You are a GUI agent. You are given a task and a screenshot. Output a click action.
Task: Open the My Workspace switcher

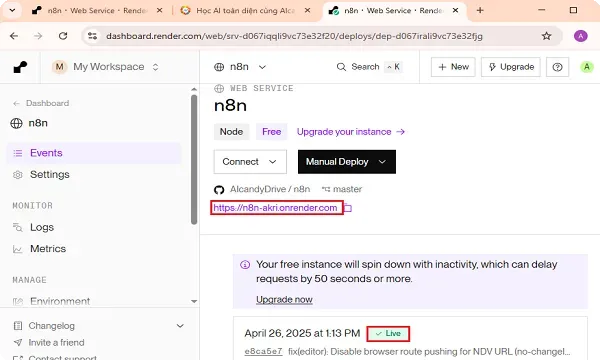[106, 67]
